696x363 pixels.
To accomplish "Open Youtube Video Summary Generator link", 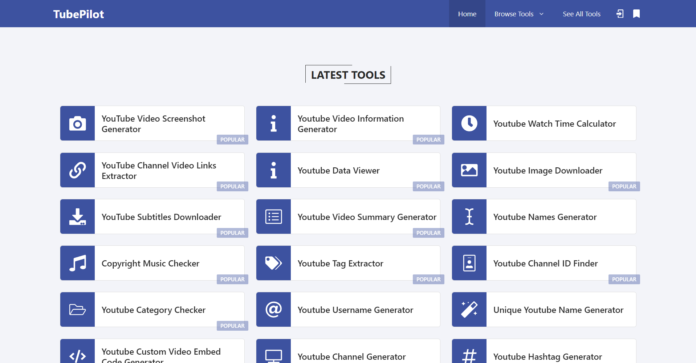I will (x=367, y=217).
